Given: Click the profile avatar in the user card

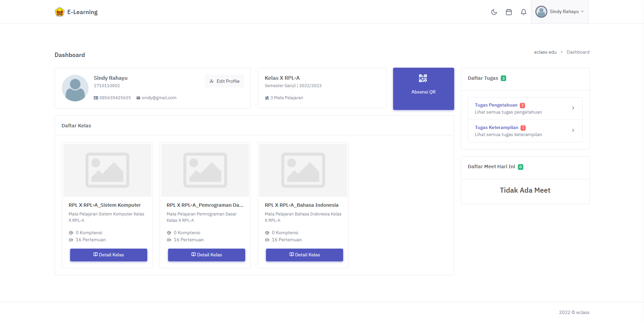Looking at the screenshot, I should pos(75,88).
